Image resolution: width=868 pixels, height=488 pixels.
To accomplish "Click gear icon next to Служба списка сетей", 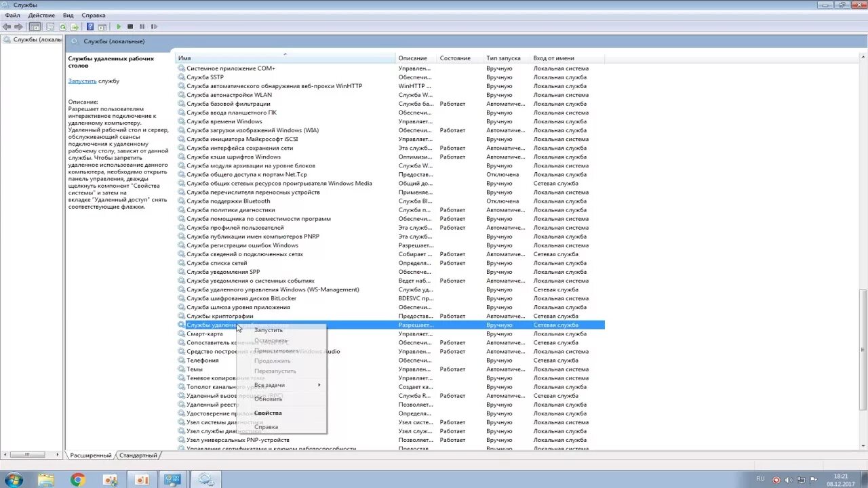I will click(x=181, y=263).
